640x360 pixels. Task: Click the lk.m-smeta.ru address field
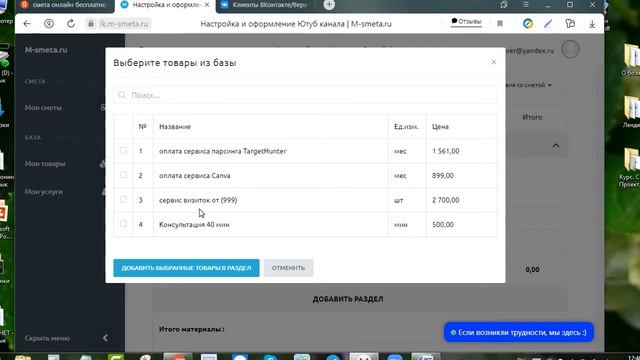click(x=124, y=24)
